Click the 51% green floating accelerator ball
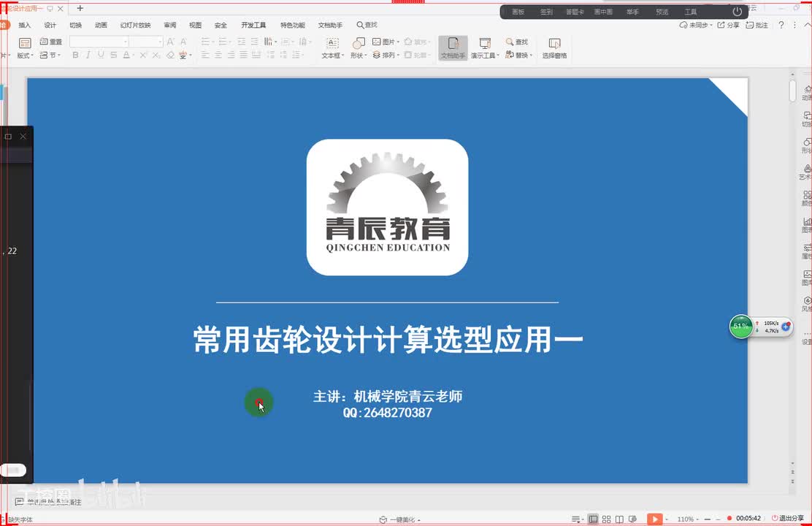812x526 pixels. tap(740, 327)
